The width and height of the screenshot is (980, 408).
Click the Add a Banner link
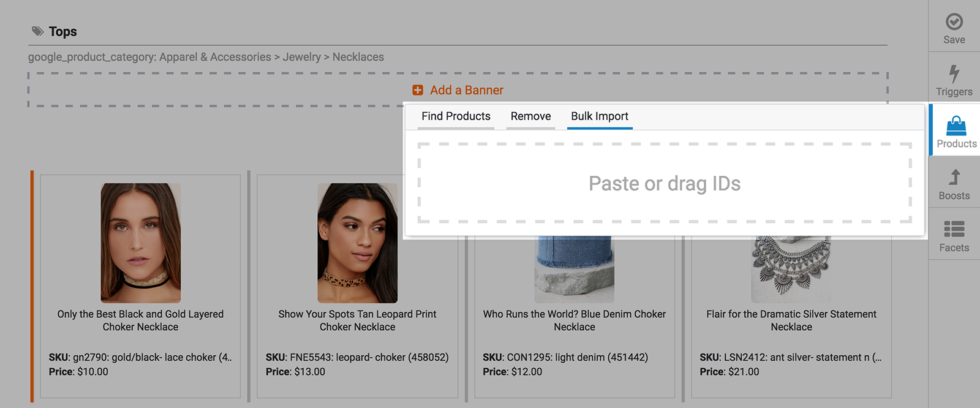pyautogui.click(x=466, y=90)
